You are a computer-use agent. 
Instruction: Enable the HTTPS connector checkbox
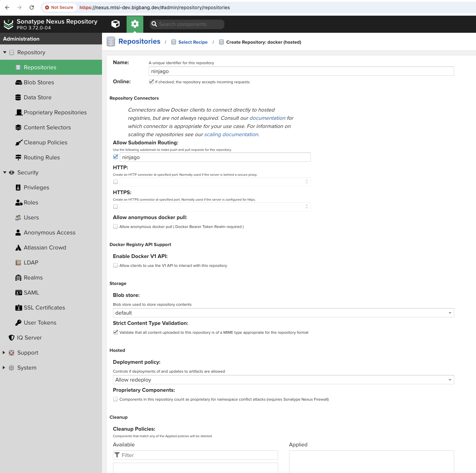click(115, 207)
